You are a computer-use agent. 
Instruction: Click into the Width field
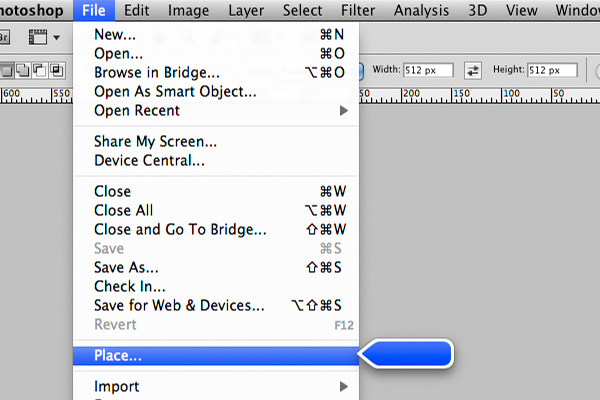428,70
